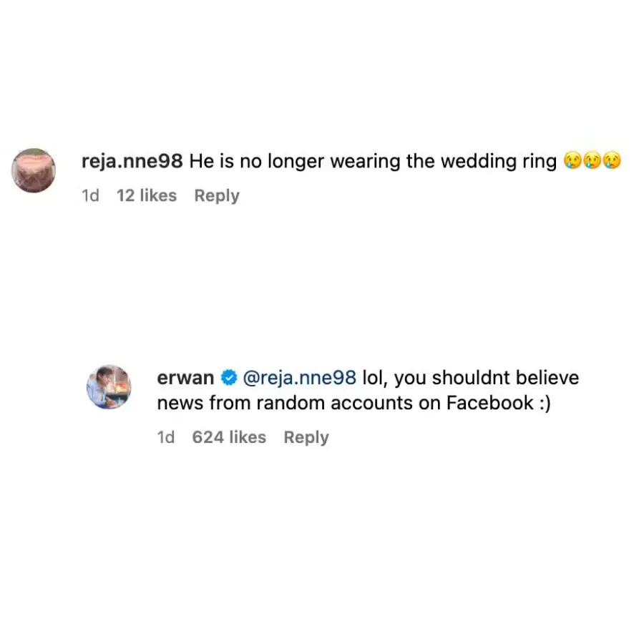Open the @reja.nne98 mention link
This screenshot has width=644, height=644.
[x=300, y=377]
